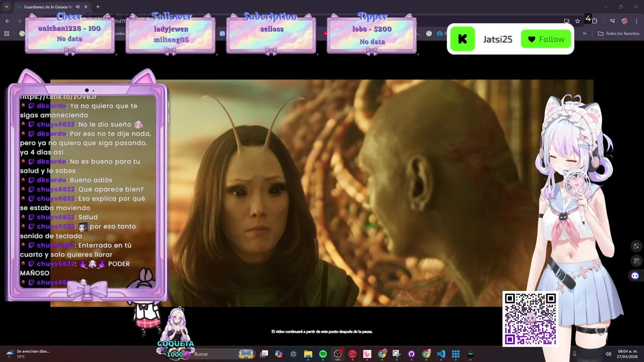Open the weather widget showing 15°C

(x=28, y=354)
